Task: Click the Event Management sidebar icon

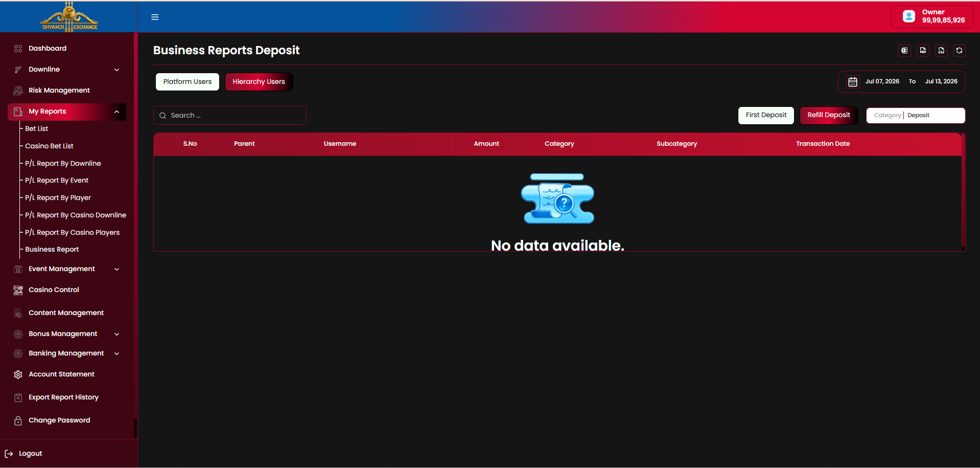Action: (x=18, y=269)
